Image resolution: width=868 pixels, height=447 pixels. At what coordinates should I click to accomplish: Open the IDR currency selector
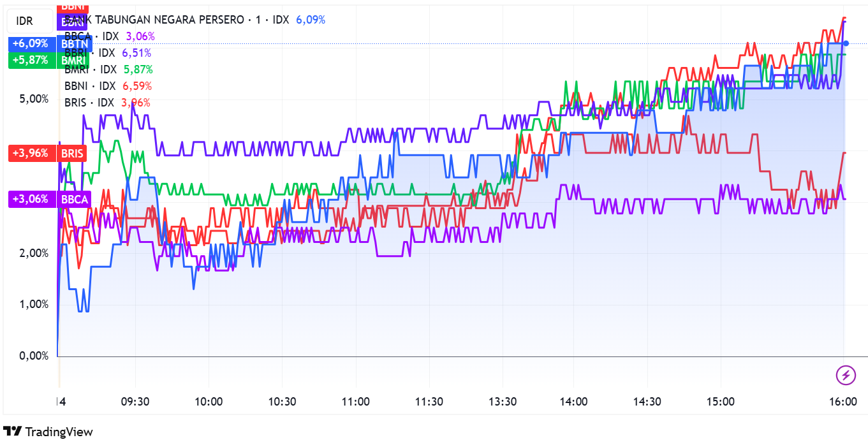pyautogui.click(x=25, y=22)
